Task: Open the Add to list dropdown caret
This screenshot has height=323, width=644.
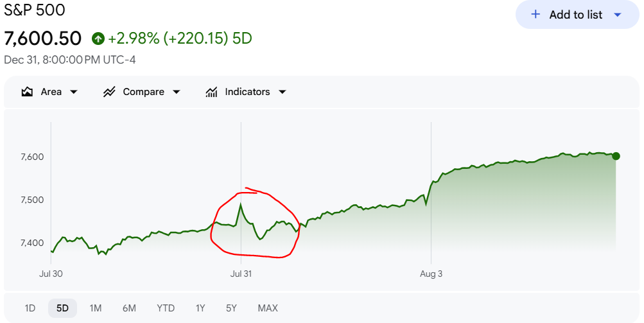Action: (617, 15)
